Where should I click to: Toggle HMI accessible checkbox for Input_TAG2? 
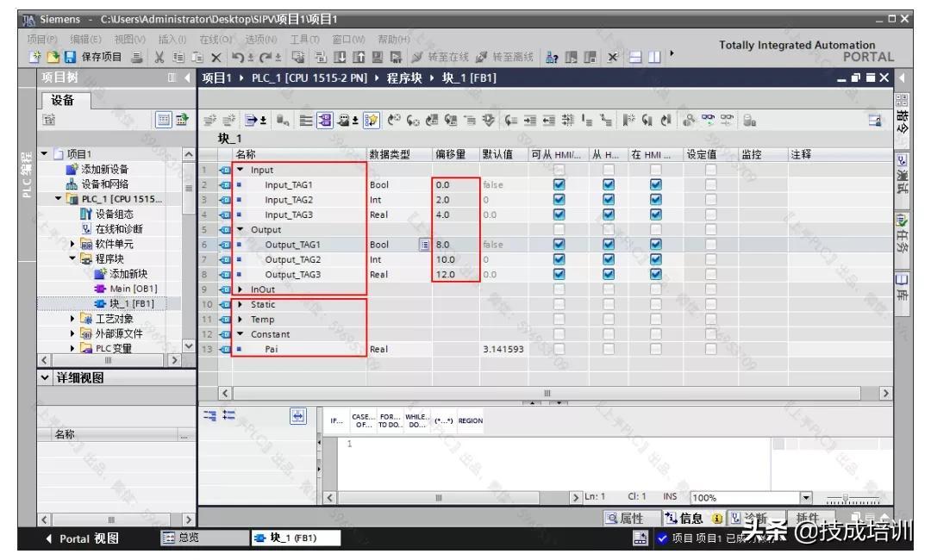point(559,200)
